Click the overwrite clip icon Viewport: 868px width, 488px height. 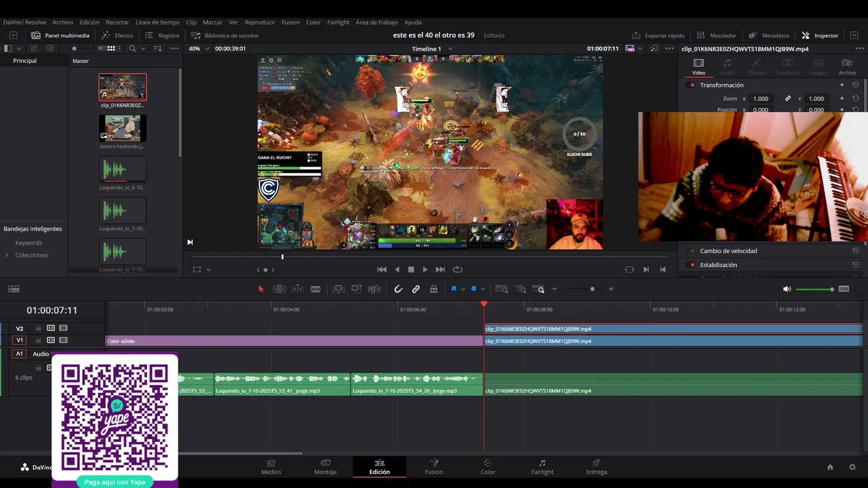click(357, 289)
